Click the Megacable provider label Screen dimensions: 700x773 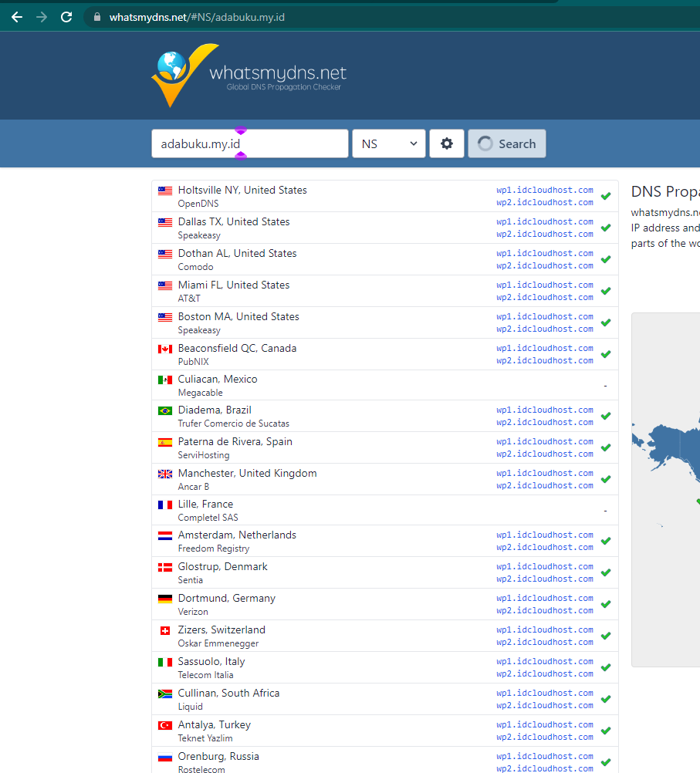[201, 393]
